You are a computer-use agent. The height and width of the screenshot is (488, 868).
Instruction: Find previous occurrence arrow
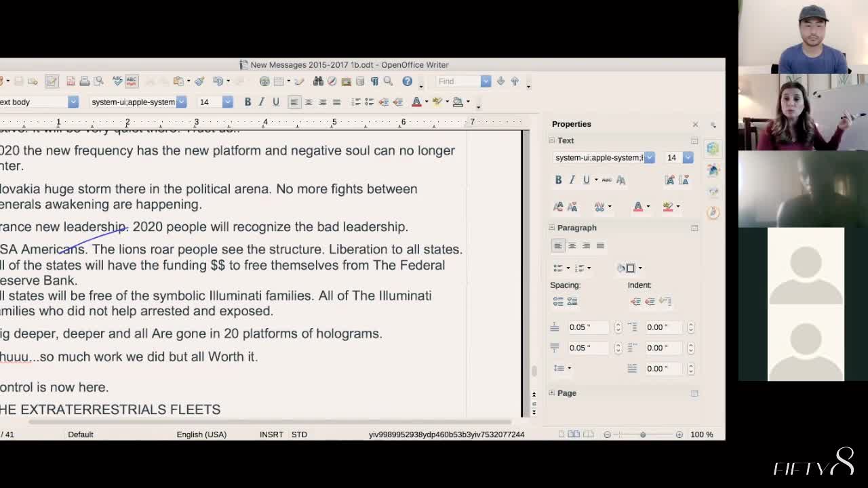pos(515,81)
